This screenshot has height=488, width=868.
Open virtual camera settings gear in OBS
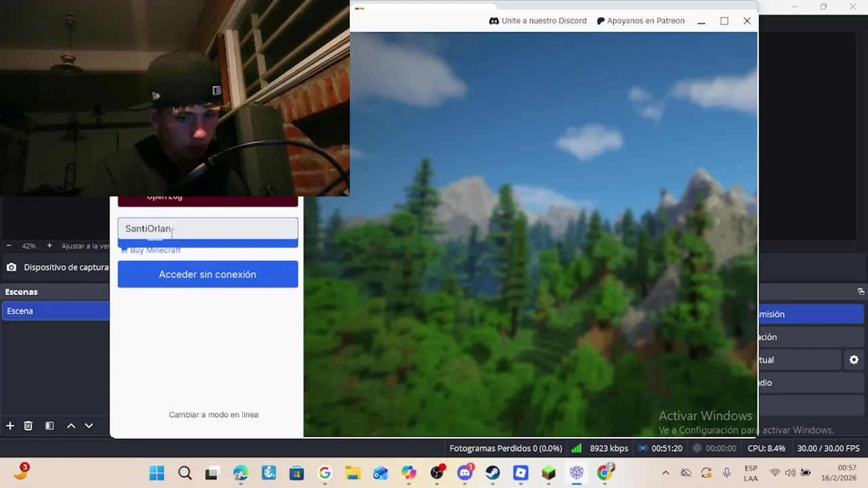click(854, 360)
